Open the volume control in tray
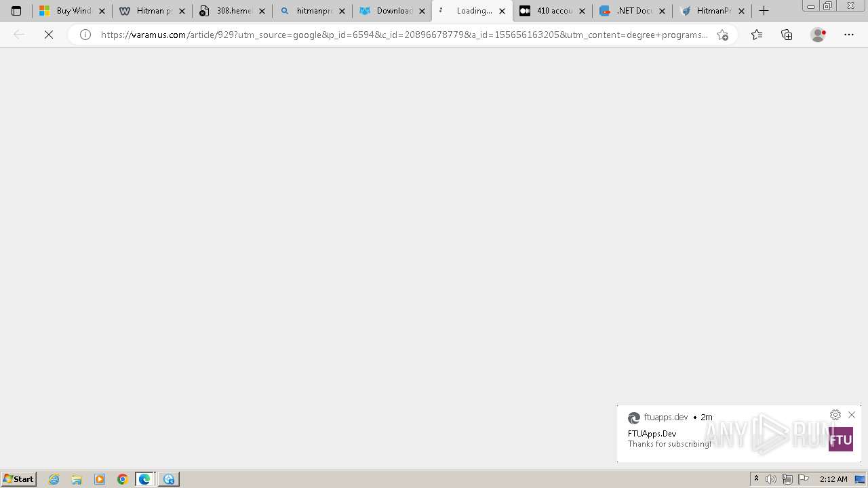 (771, 479)
